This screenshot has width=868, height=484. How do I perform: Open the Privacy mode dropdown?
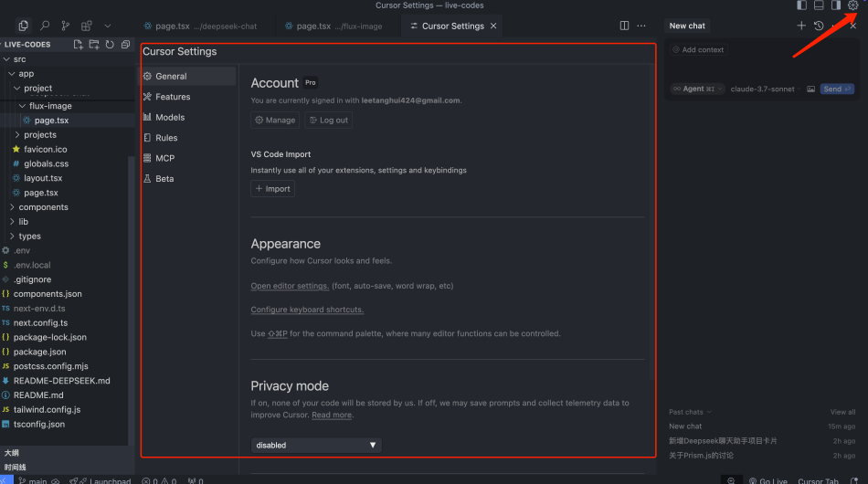[315, 445]
